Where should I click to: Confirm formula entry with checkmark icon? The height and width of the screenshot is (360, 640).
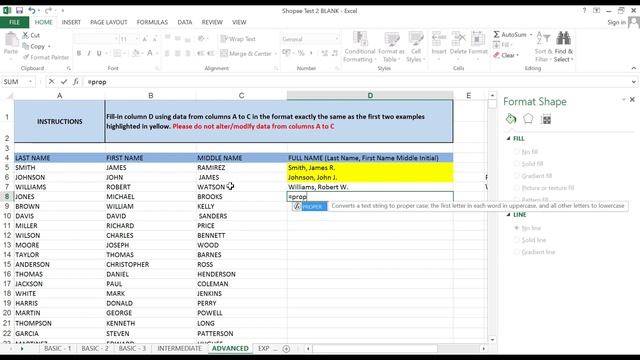64,82
